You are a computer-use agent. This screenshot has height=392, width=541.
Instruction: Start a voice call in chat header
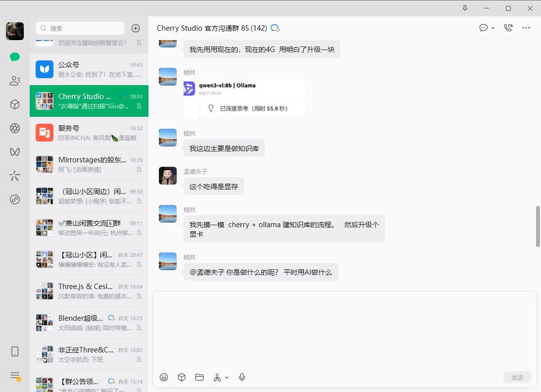pos(508,28)
